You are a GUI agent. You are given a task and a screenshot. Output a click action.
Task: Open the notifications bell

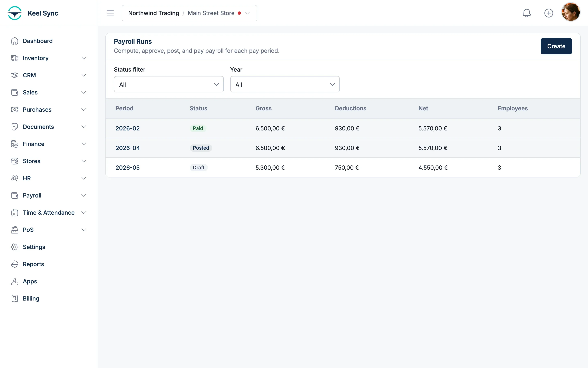point(527,13)
